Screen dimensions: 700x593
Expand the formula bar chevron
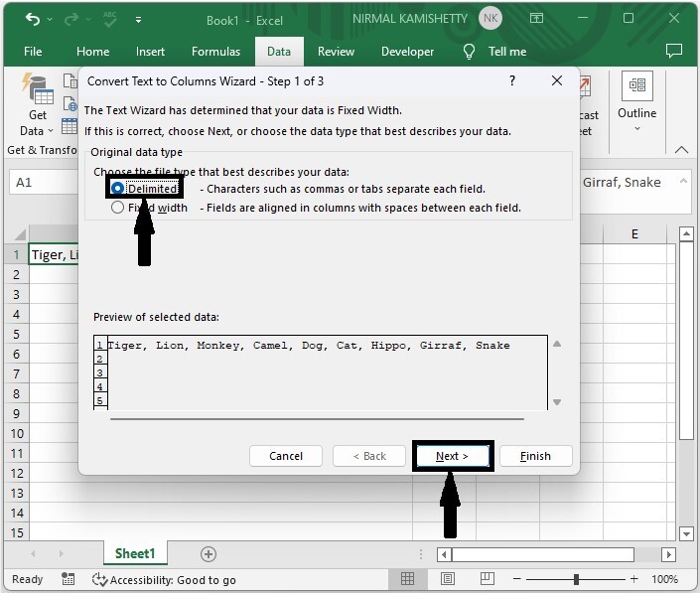click(683, 181)
